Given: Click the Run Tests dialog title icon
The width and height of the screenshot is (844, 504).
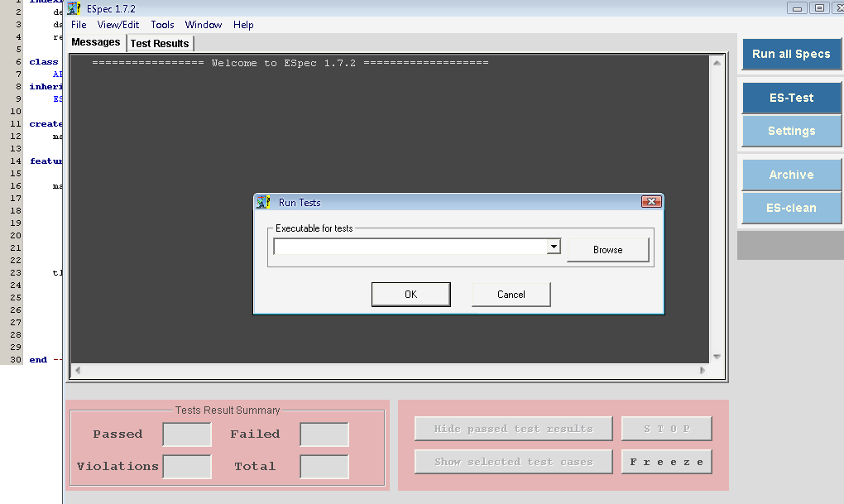Looking at the screenshot, I should point(263,203).
